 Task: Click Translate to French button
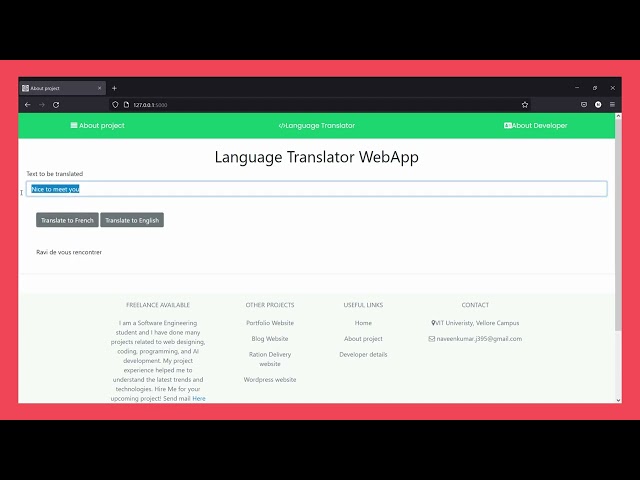[x=67, y=220]
